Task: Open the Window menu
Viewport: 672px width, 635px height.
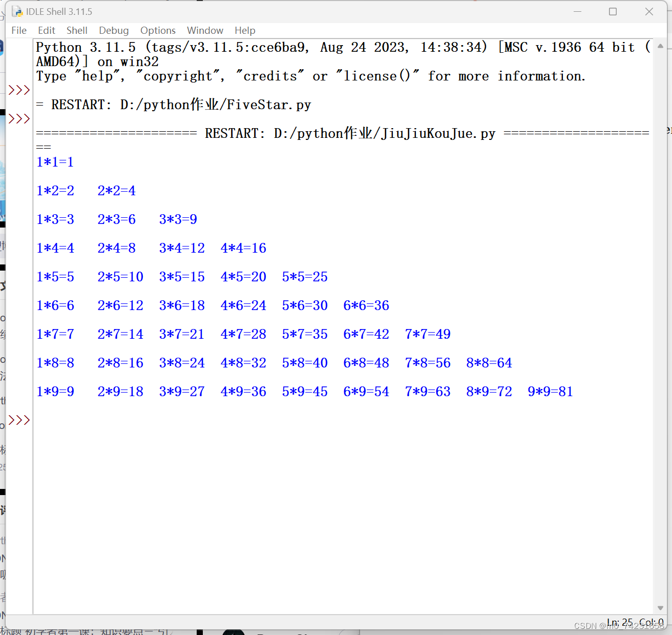Action: point(205,30)
